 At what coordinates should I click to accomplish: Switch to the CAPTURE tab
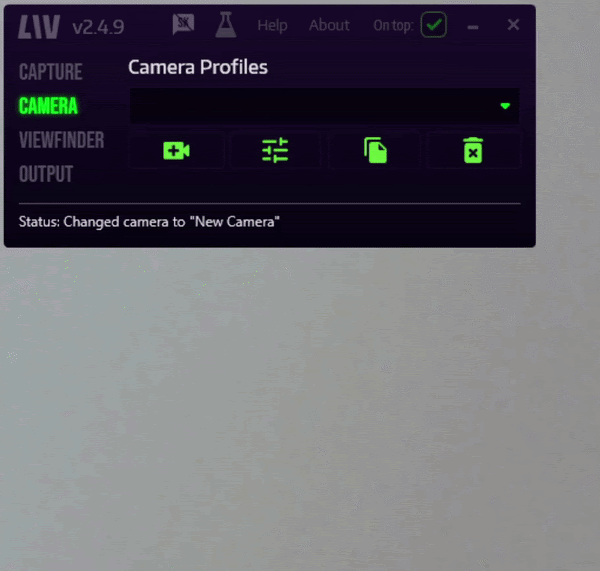(x=51, y=72)
